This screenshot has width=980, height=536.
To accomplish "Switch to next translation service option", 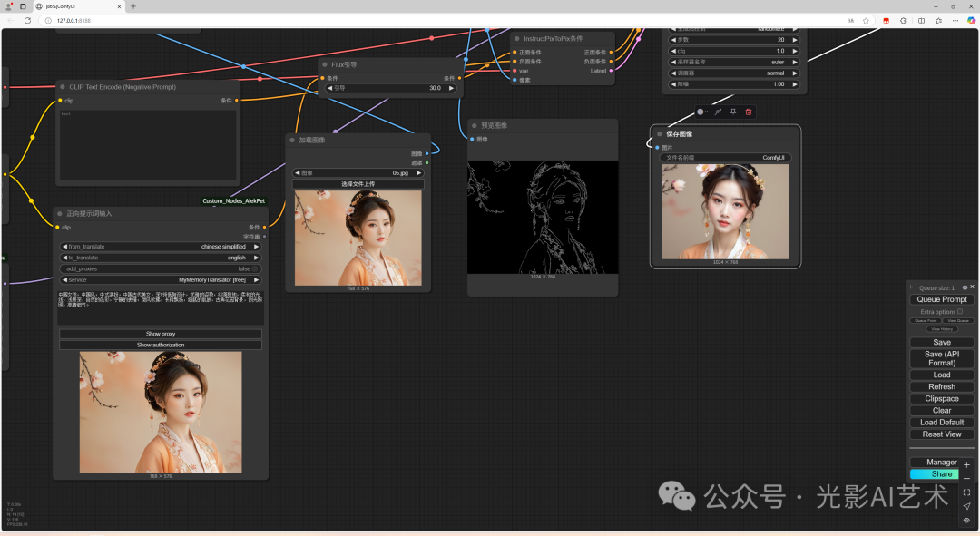I will 256,280.
